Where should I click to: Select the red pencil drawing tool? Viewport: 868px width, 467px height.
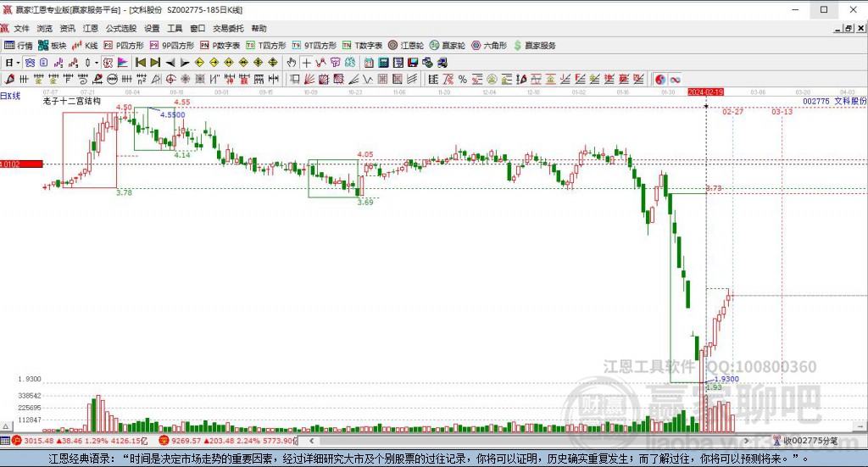click(x=8, y=79)
